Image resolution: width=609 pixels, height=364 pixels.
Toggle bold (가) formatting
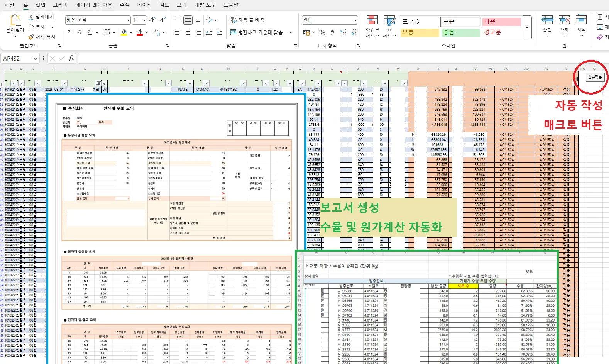pos(70,32)
